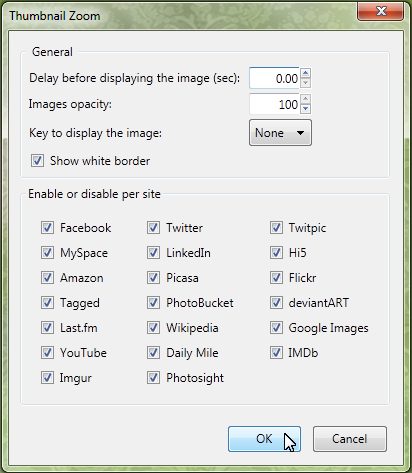Increase images opacity with up arrow
The width and height of the screenshot is (412, 473).
306,99
